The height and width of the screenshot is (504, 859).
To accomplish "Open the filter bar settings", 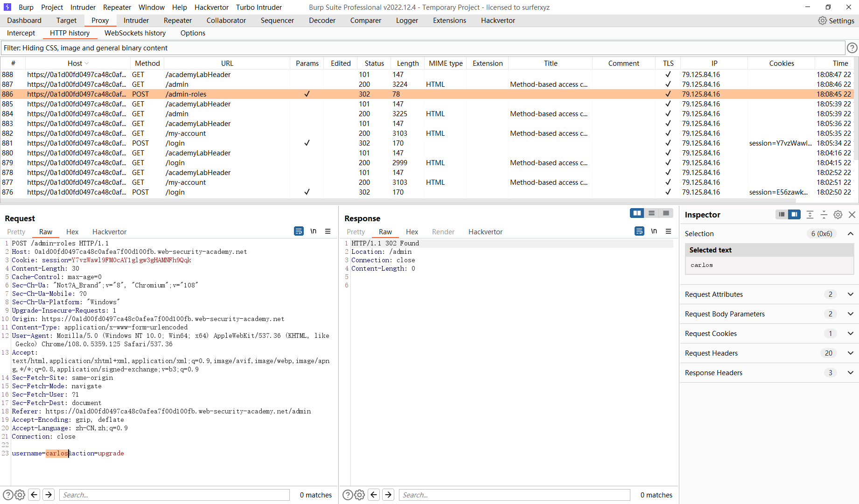I will coord(423,48).
